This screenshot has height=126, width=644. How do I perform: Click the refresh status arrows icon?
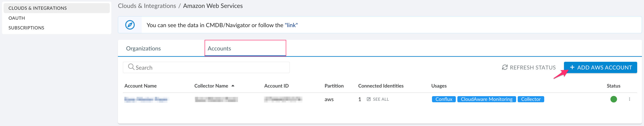coord(505,67)
